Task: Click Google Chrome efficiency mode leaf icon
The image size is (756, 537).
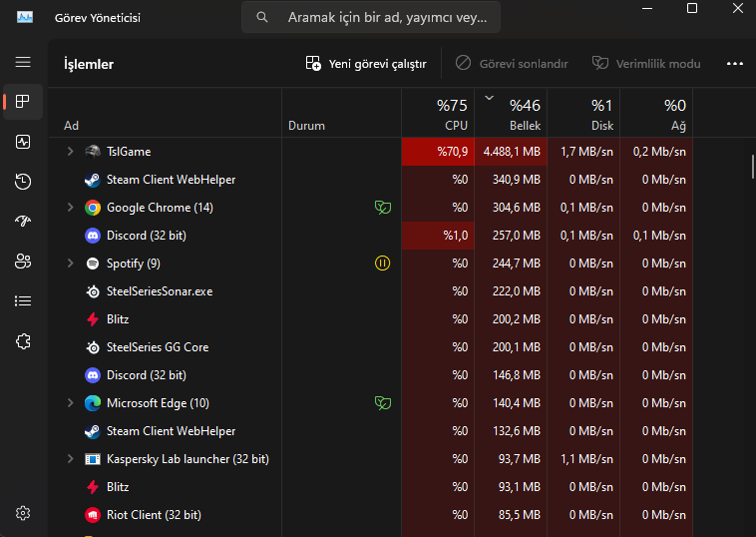Action: [x=382, y=208]
